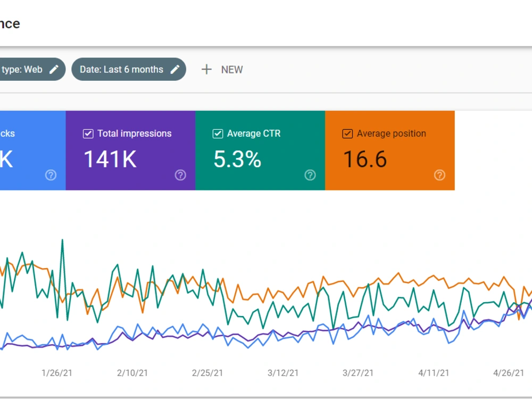Click the 1/26/21 axis date label

pos(57,373)
